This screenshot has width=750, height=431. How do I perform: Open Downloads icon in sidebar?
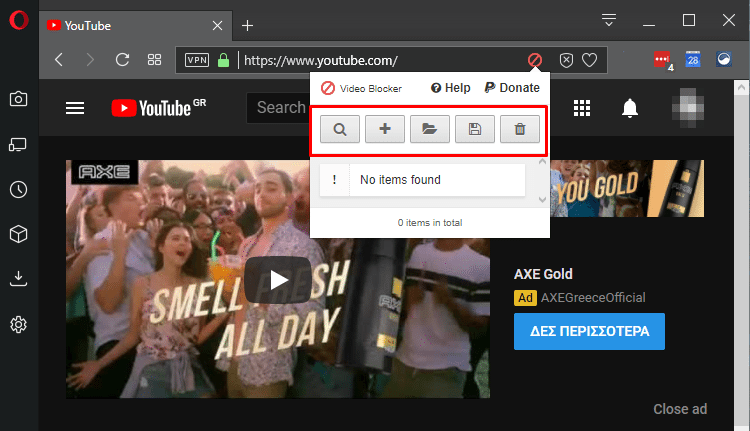[x=18, y=279]
